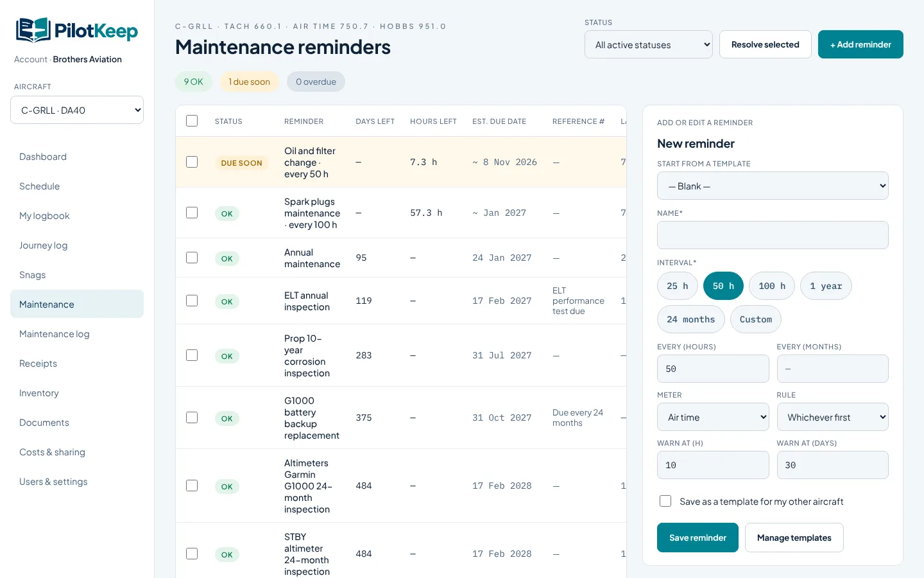Check the ELT annual inspection row

pyautogui.click(x=192, y=301)
